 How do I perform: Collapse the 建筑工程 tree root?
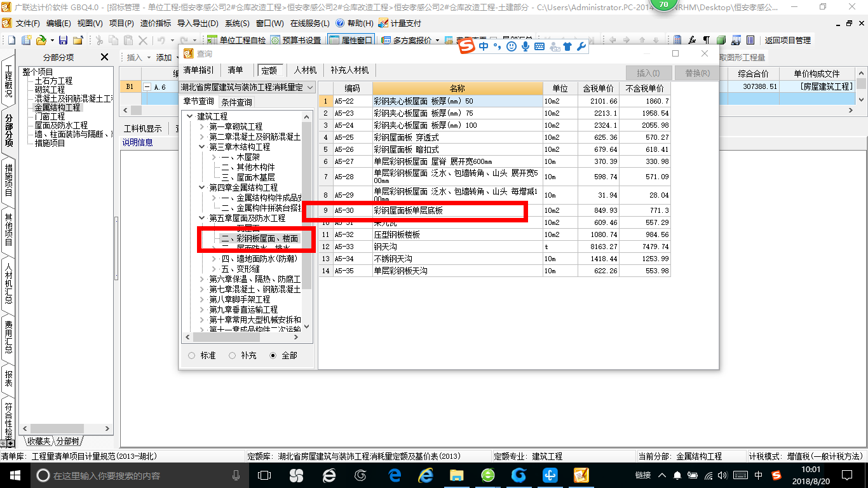190,116
